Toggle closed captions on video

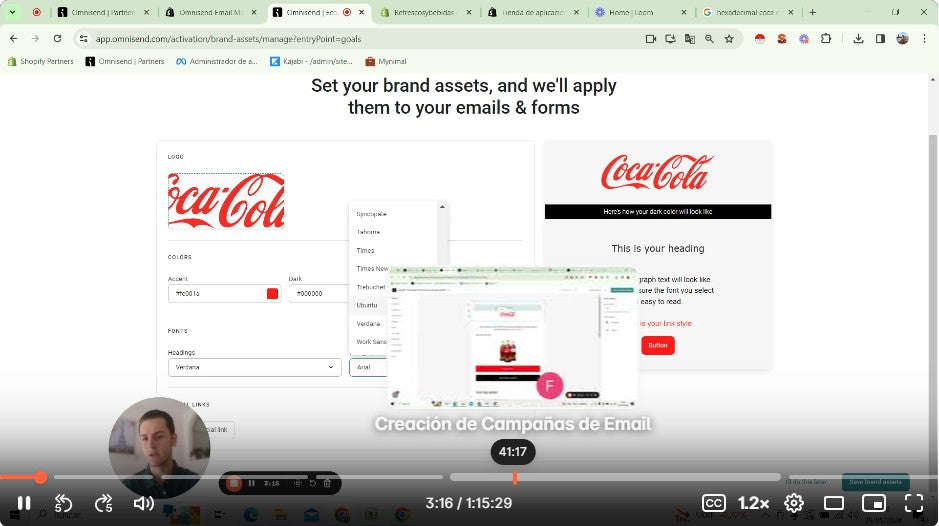713,503
